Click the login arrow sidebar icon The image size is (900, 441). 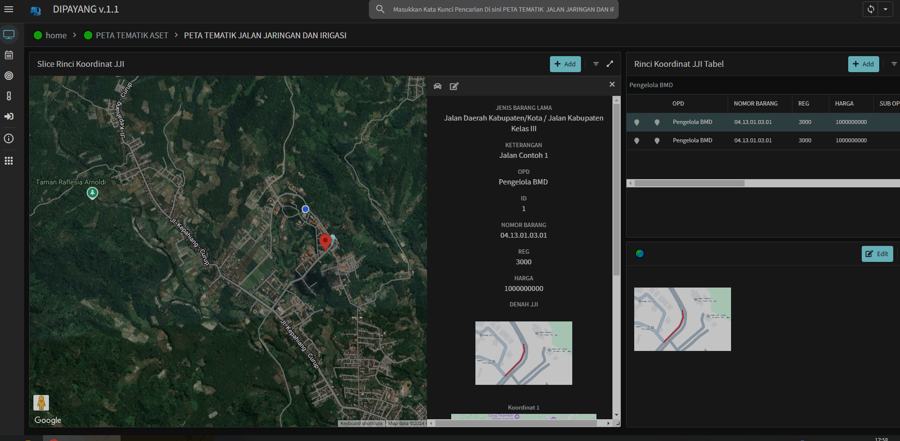coord(9,117)
